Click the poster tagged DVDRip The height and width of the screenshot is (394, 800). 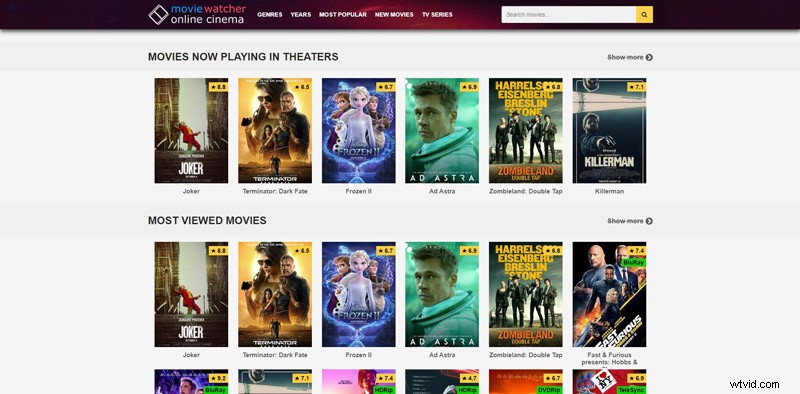(526, 382)
